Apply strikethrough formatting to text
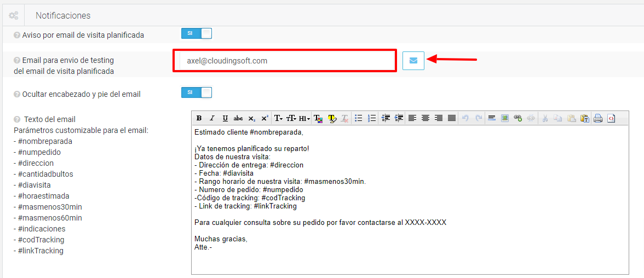 point(238,118)
